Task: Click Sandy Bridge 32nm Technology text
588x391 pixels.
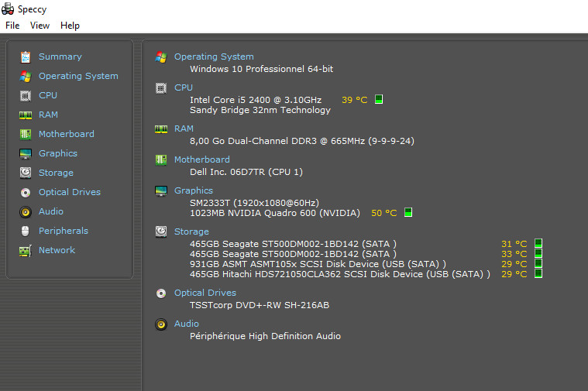Action: (x=260, y=110)
